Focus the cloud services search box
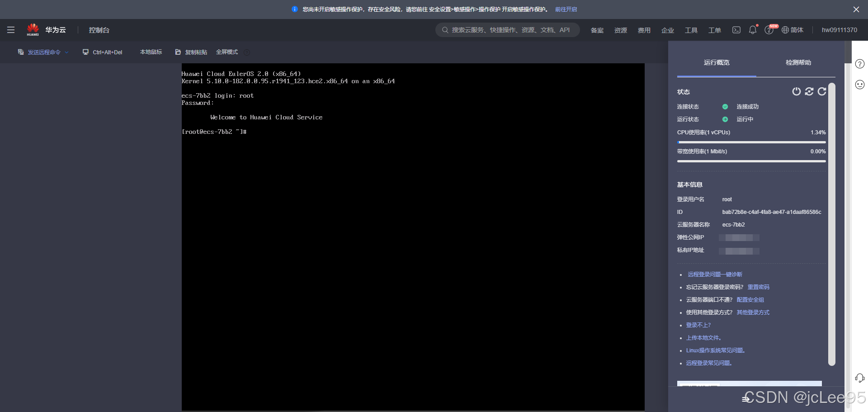868x412 pixels. click(508, 30)
